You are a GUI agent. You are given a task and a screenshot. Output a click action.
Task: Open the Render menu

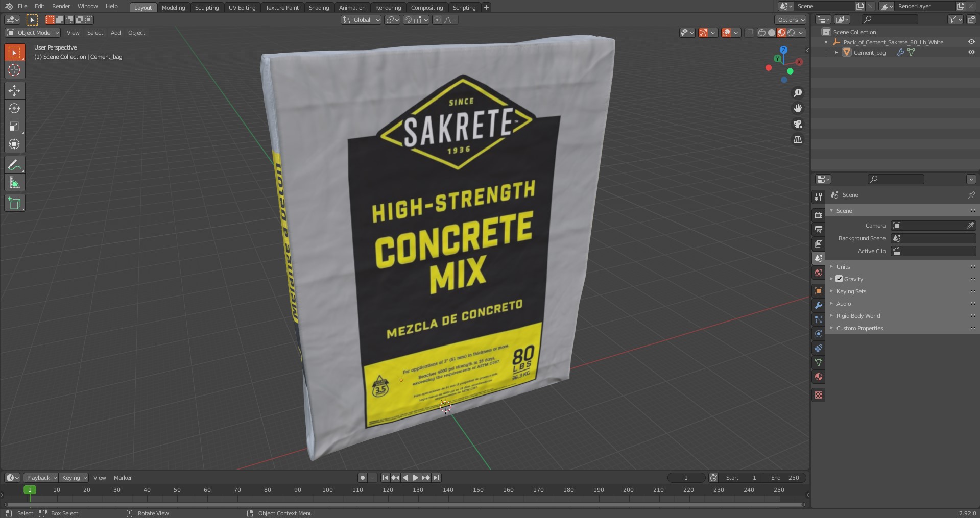pos(61,6)
